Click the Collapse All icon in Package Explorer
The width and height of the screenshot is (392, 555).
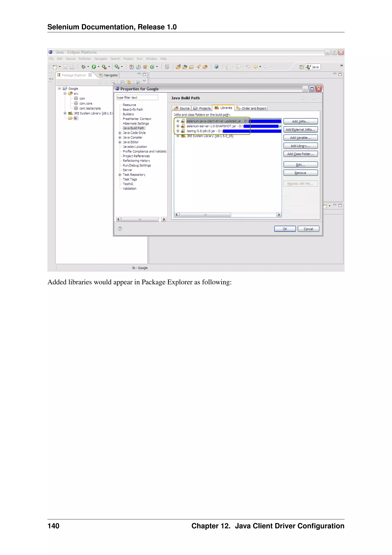coord(122,82)
